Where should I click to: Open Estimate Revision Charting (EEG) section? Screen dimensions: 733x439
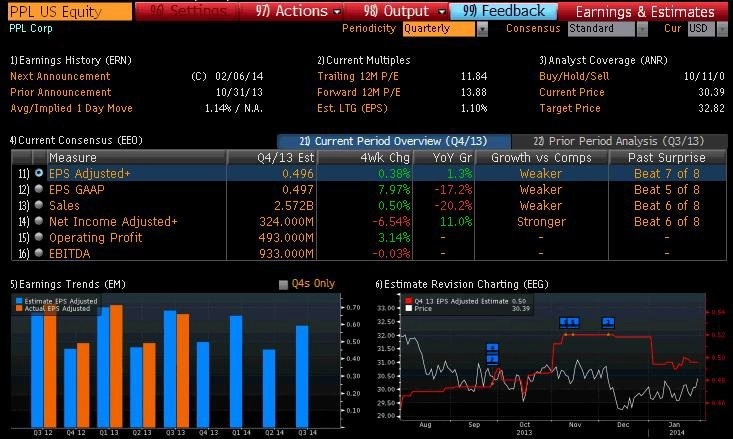[462, 284]
